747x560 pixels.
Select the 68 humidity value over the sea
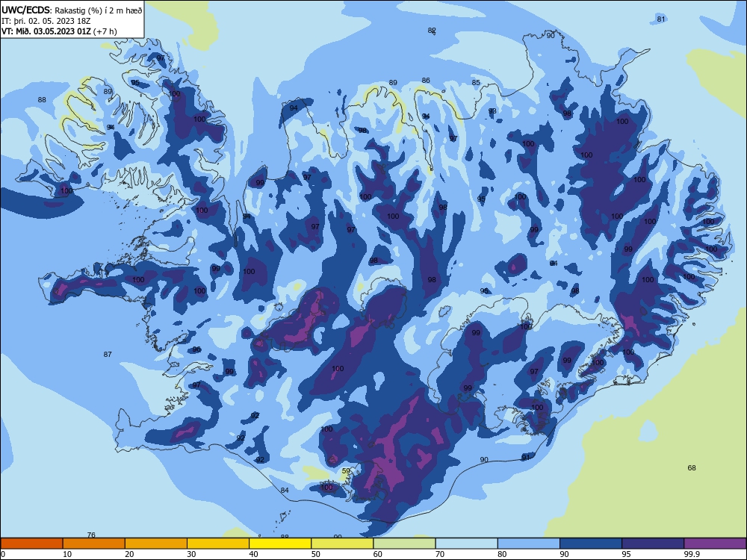click(692, 467)
